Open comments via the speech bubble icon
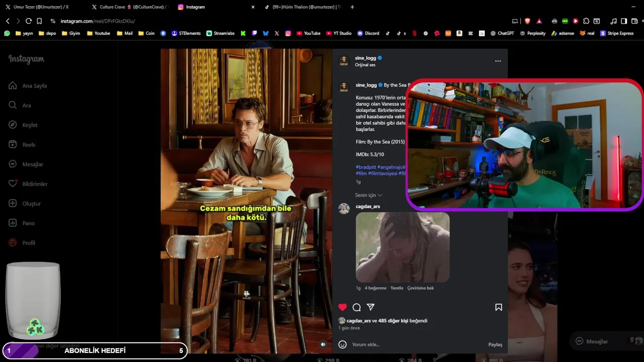The height and width of the screenshot is (362, 644). click(357, 307)
